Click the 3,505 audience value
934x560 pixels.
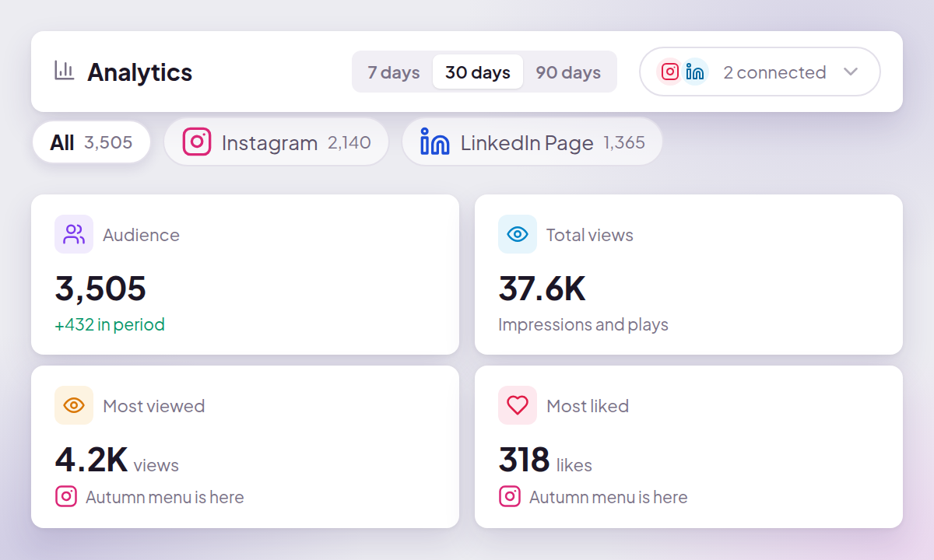(100, 289)
